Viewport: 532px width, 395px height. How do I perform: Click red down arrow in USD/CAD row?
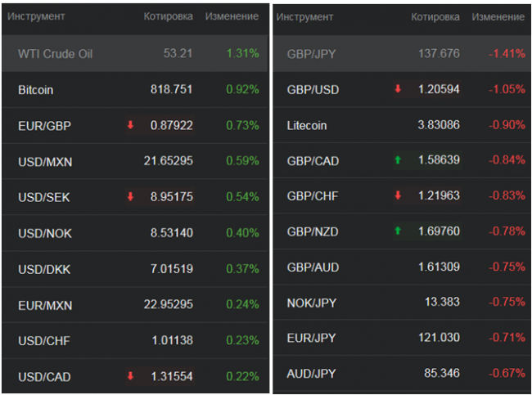(130, 376)
